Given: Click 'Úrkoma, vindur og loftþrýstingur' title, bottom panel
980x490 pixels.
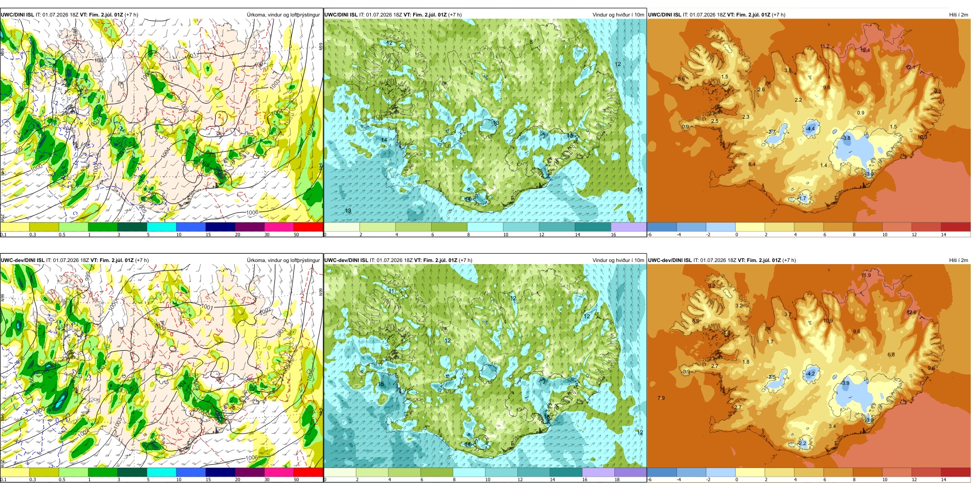Looking at the screenshot, I should coord(283,260).
